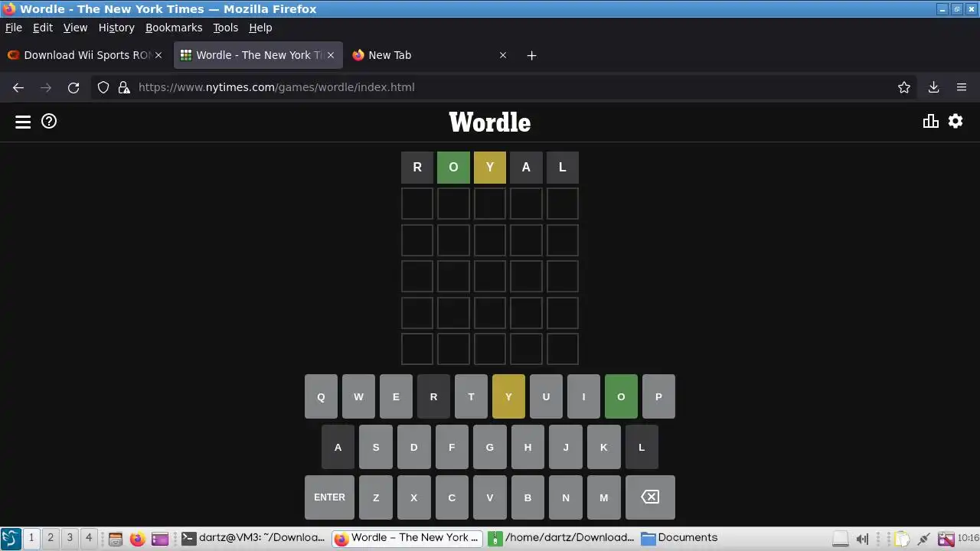Tap the D key on Wordle keyboard
Screen dimensions: 980x551
pos(413,447)
